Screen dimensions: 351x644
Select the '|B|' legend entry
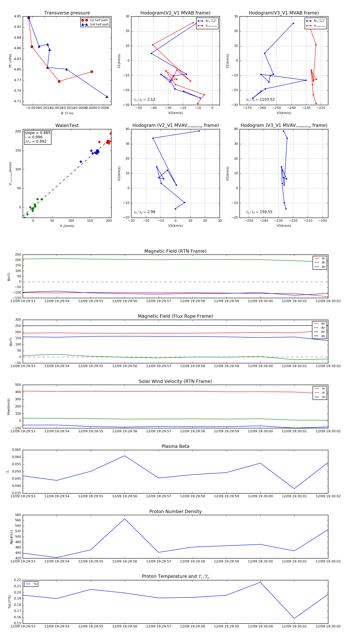(320, 336)
